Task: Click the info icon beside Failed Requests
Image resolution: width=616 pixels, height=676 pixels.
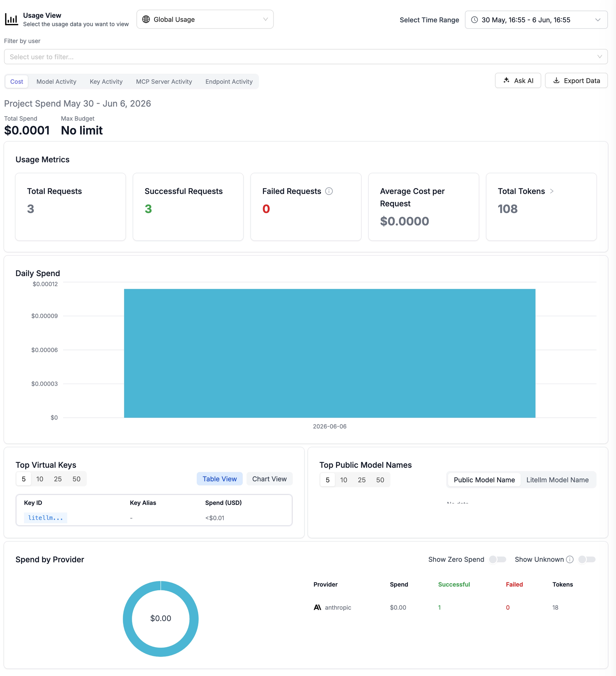Action: (329, 191)
